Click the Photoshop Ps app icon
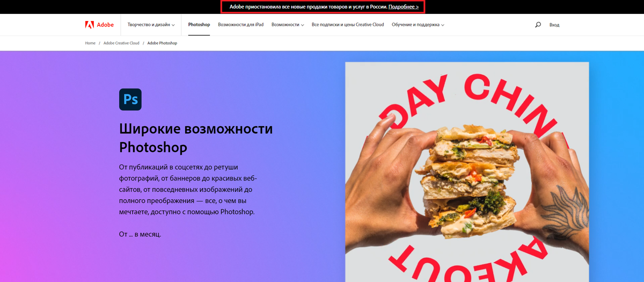Screen dimensions: 644x282 (130, 99)
